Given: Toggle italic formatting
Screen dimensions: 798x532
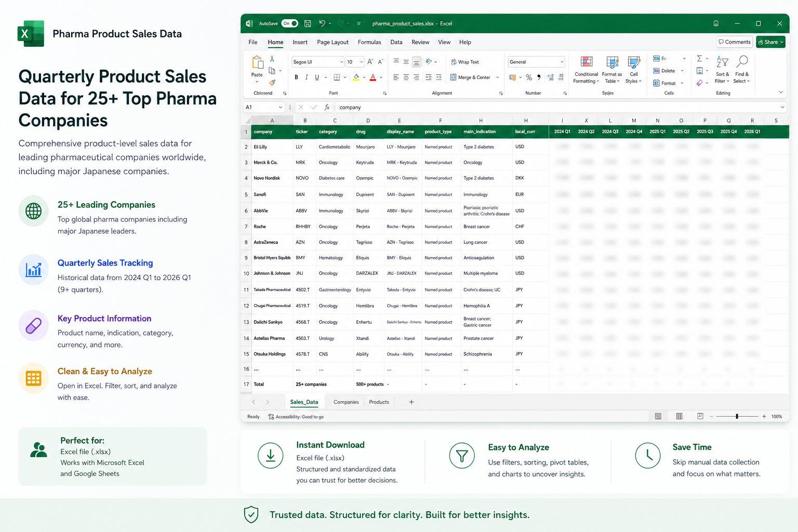Looking at the screenshot, I should click(307, 77).
